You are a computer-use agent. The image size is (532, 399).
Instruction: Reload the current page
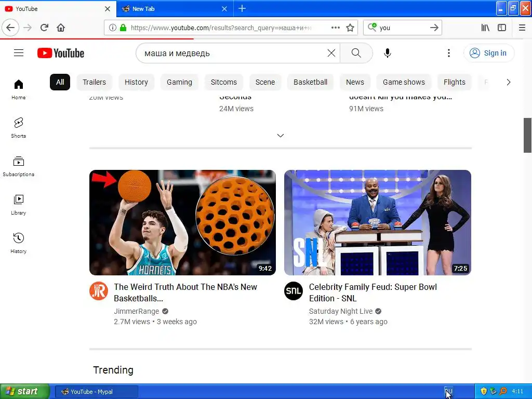pyautogui.click(x=44, y=28)
